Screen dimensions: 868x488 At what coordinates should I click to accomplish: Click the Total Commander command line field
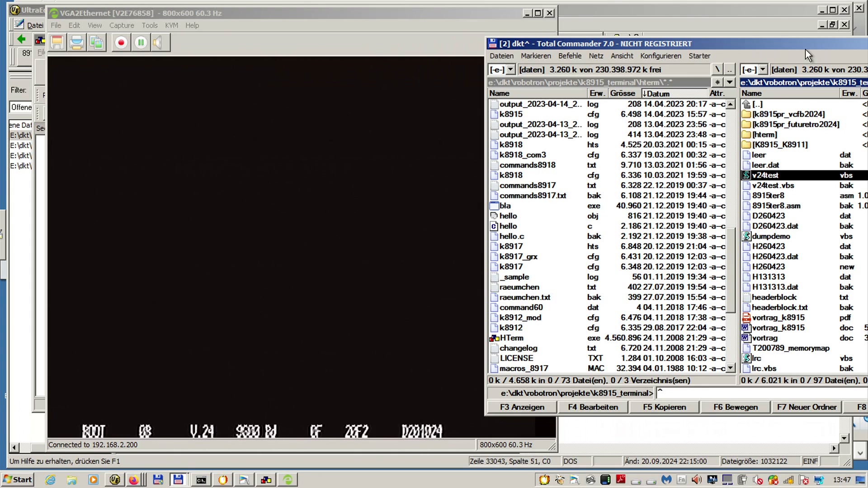[x=762, y=393]
